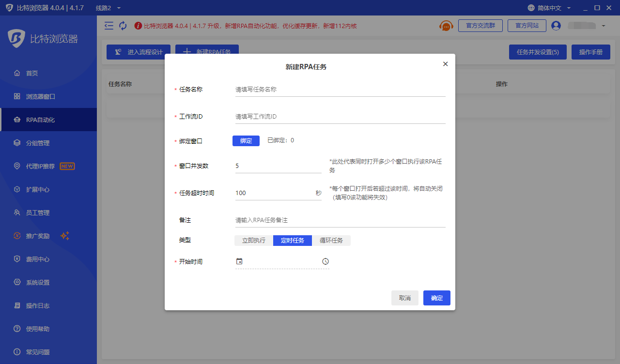This screenshot has width=620, height=364.
Task: Open the calendar date picker icon
Action: point(239,261)
